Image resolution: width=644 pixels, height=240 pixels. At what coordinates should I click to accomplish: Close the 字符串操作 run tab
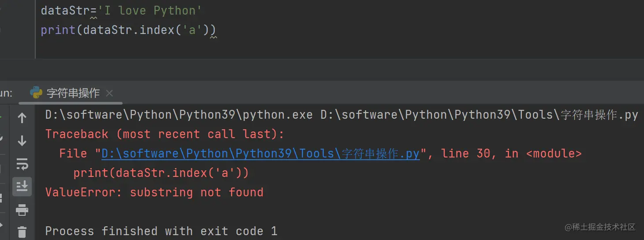pyautogui.click(x=110, y=93)
